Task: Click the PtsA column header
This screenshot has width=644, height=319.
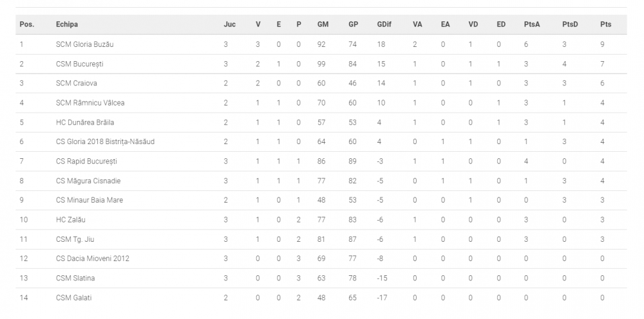Action: coord(532,24)
